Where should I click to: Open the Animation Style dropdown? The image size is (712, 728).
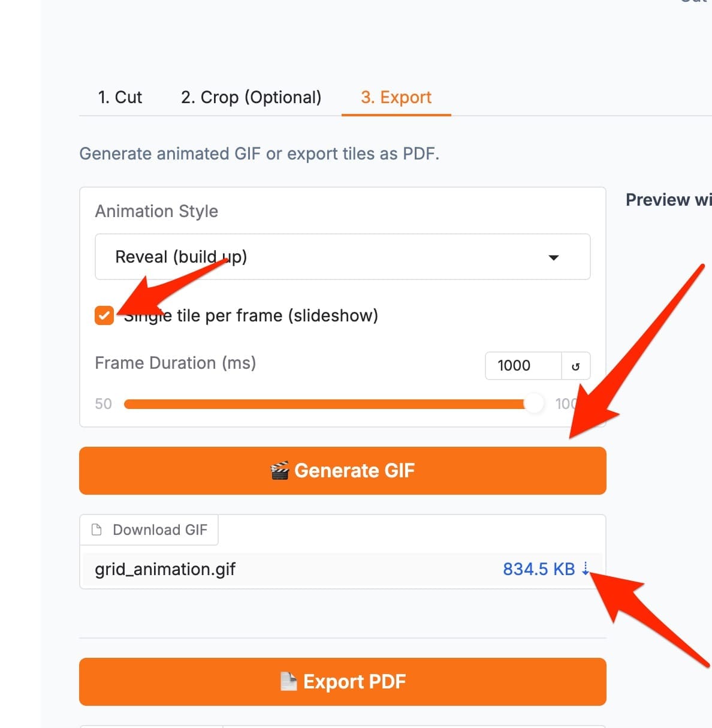pyautogui.click(x=342, y=257)
